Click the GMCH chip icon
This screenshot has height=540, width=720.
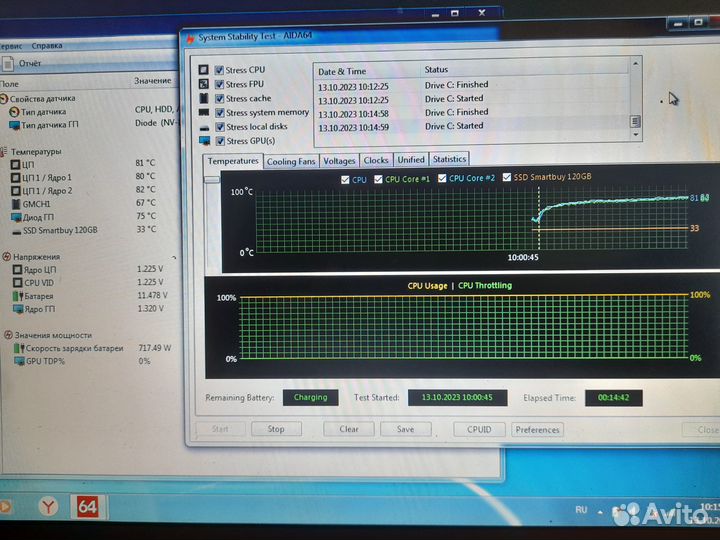pyautogui.click(x=16, y=204)
